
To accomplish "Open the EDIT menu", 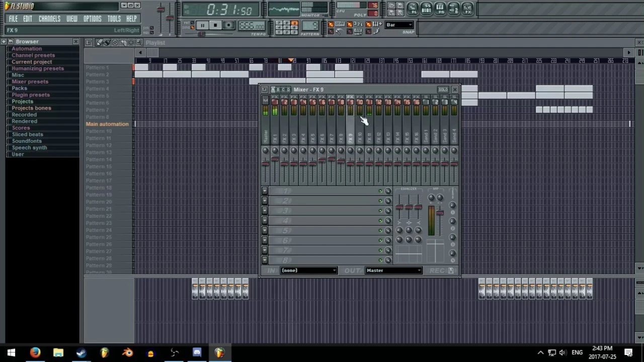I will click(28, 19).
